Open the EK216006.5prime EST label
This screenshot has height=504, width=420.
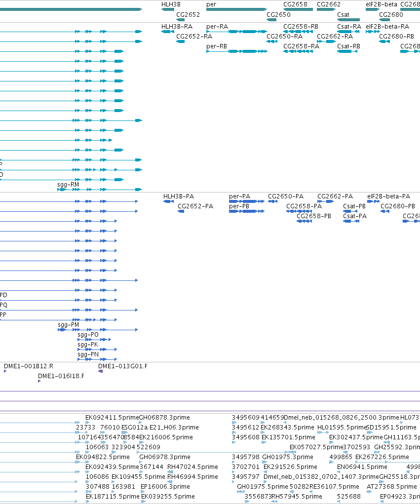coord(166,437)
